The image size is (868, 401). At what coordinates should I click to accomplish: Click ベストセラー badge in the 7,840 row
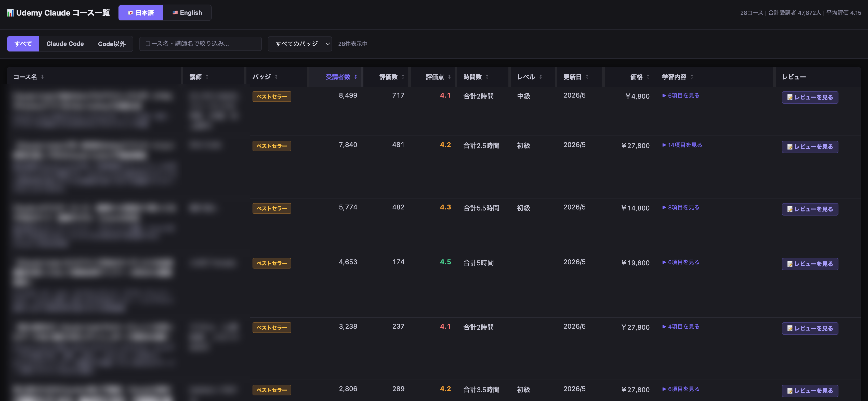[x=272, y=146]
